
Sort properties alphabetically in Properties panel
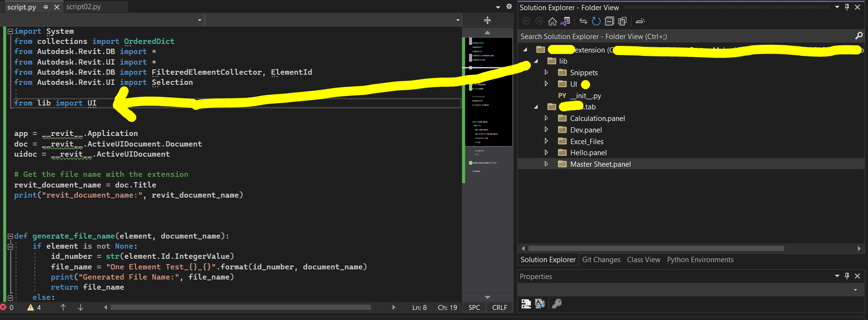click(x=539, y=304)
